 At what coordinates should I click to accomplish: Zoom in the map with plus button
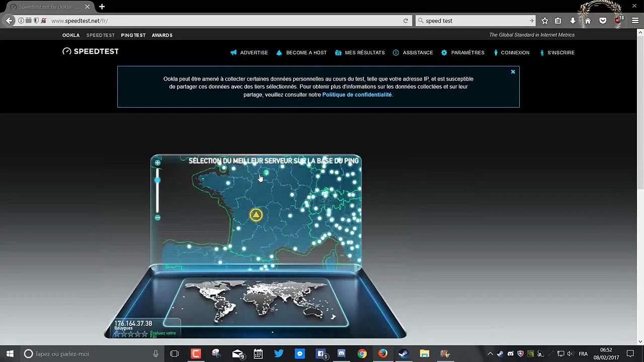point(157,162)
